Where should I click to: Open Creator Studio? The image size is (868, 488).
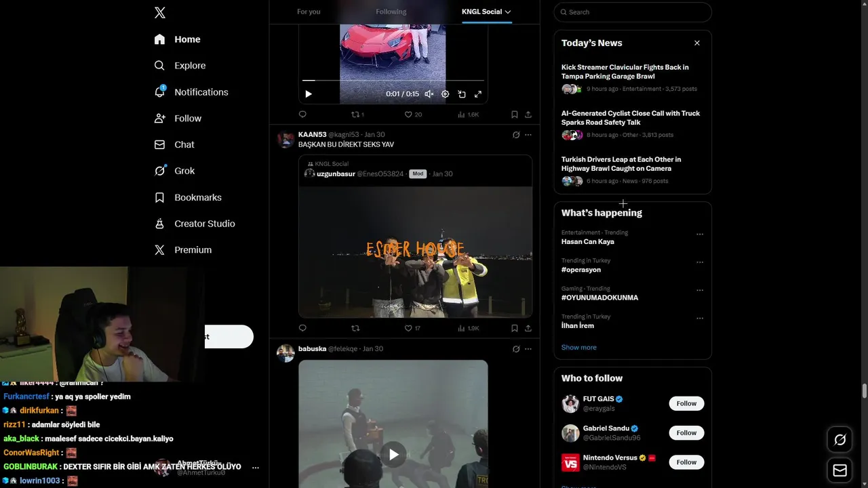tap(195, 224)
